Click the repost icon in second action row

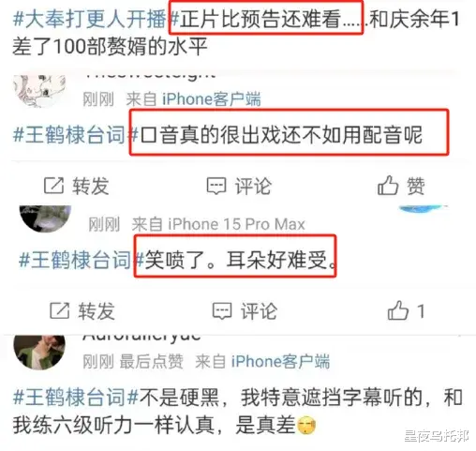[x=59, y=310]
